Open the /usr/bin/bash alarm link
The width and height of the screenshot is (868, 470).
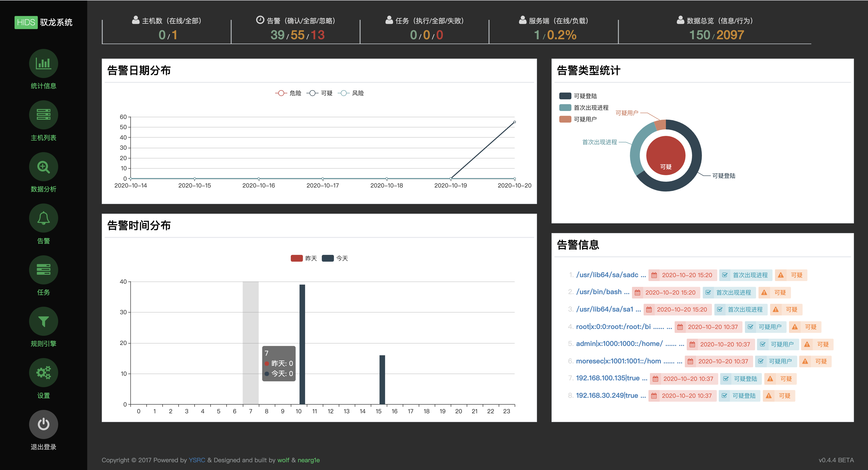click(x=602, y=292)
